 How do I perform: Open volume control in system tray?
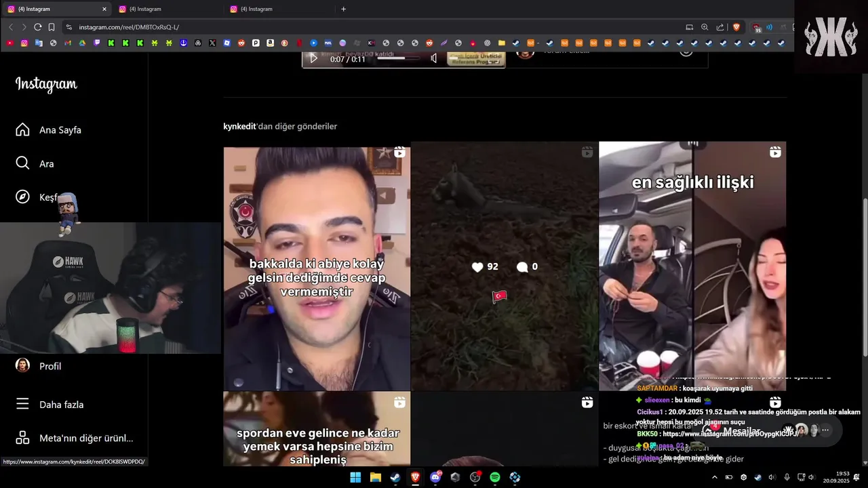[x=811, y=477]
